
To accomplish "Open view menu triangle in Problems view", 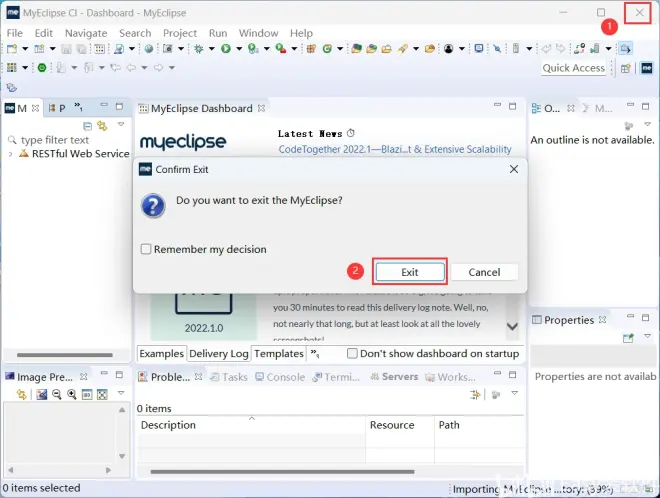I will pyautogui.click(x=514, y=393).
